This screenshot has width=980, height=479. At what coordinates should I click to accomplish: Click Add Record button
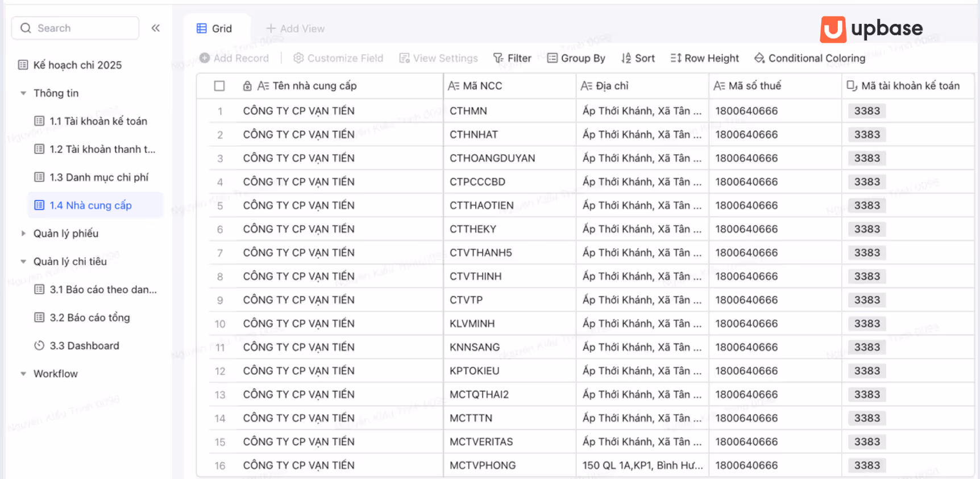tap(234, 58)
